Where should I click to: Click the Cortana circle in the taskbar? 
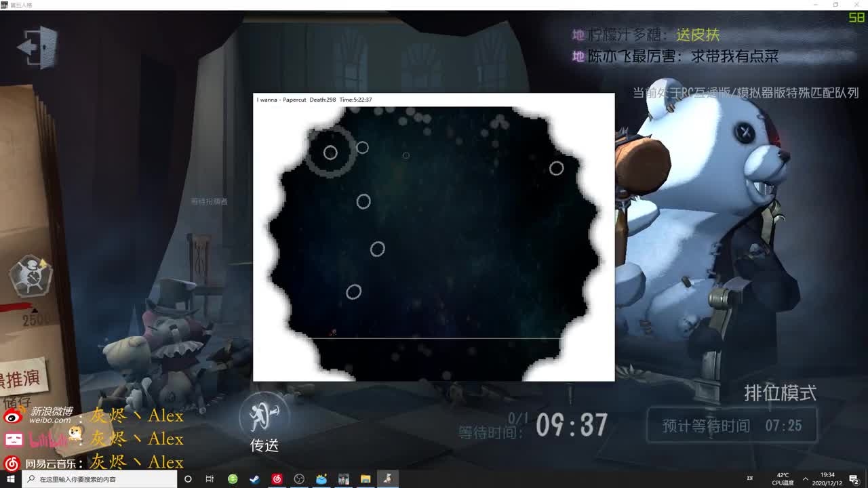coord(188,479)
